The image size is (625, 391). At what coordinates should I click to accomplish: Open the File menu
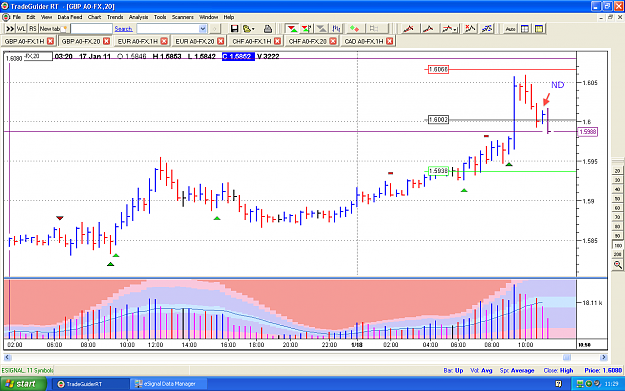tap(16, 17)
